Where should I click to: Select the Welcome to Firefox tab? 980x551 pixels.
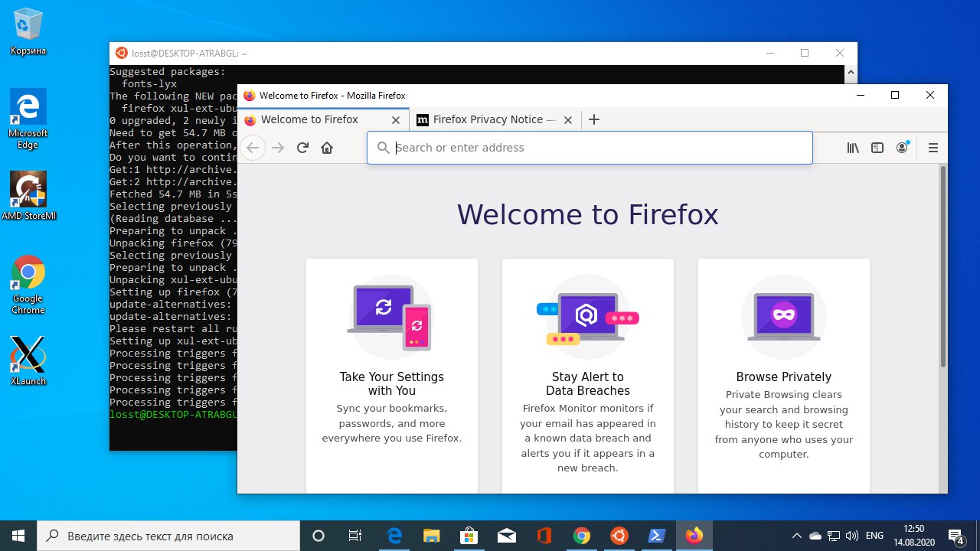point(309,119)
